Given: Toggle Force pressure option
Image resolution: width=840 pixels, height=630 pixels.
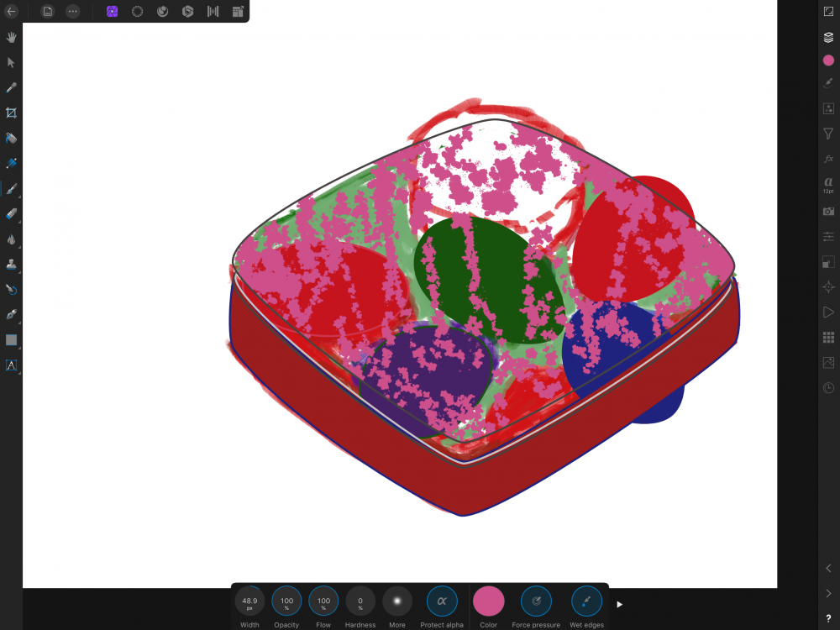Looking at the screenshot, I should (x=536, y=601).
